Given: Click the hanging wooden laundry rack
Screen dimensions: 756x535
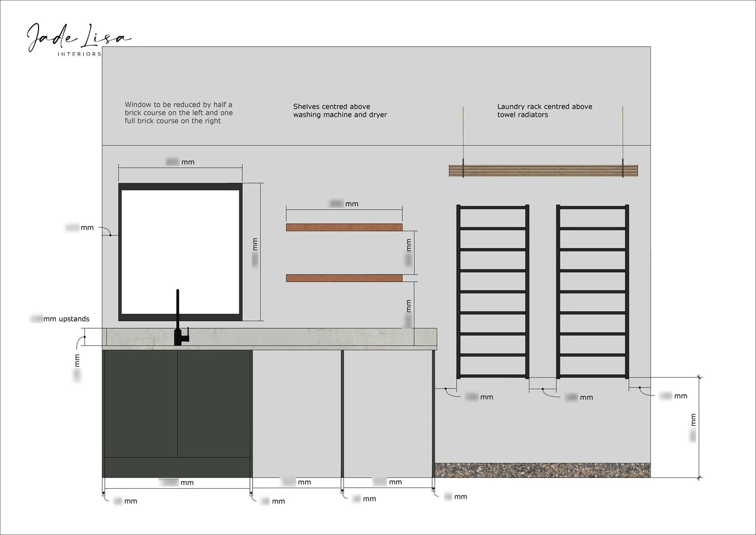Looking at the screenshot, I should [x=543, y=171].
